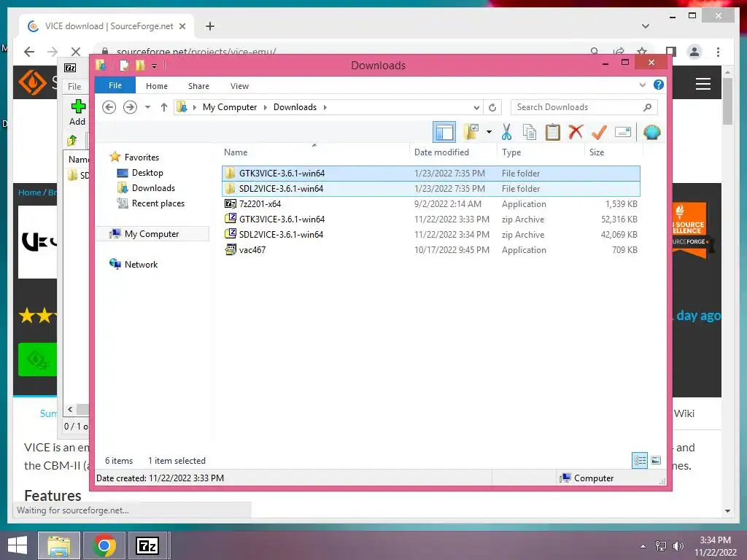Select Network in navigation pane
This screenshot has height=560, width=747.
(x=141, y=264)
